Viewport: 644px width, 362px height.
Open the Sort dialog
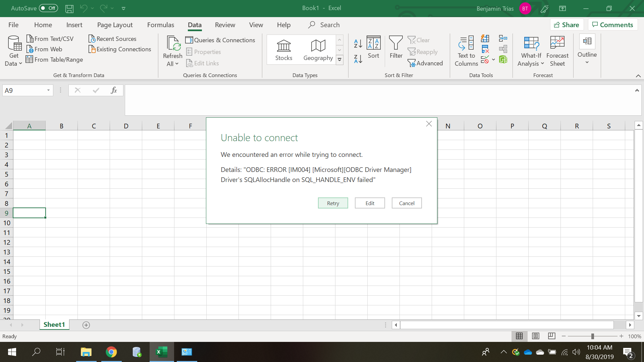[373, 47]
